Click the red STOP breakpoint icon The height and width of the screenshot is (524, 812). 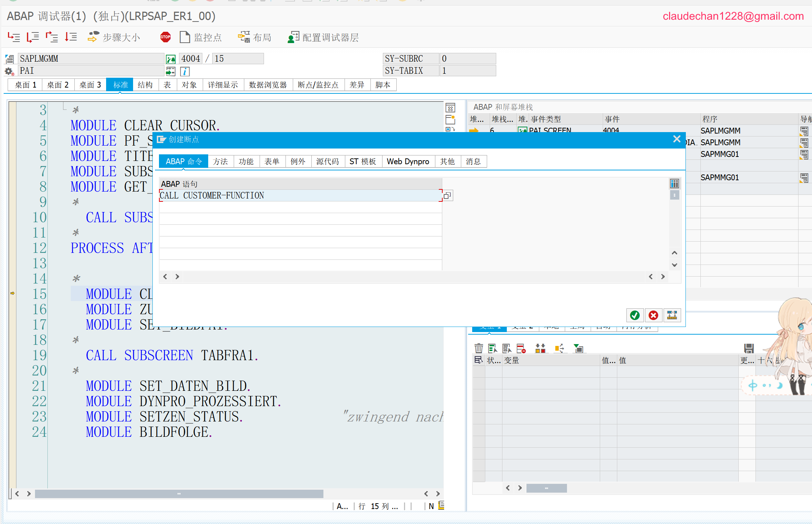pyautogui.click(x=165, y=37)
